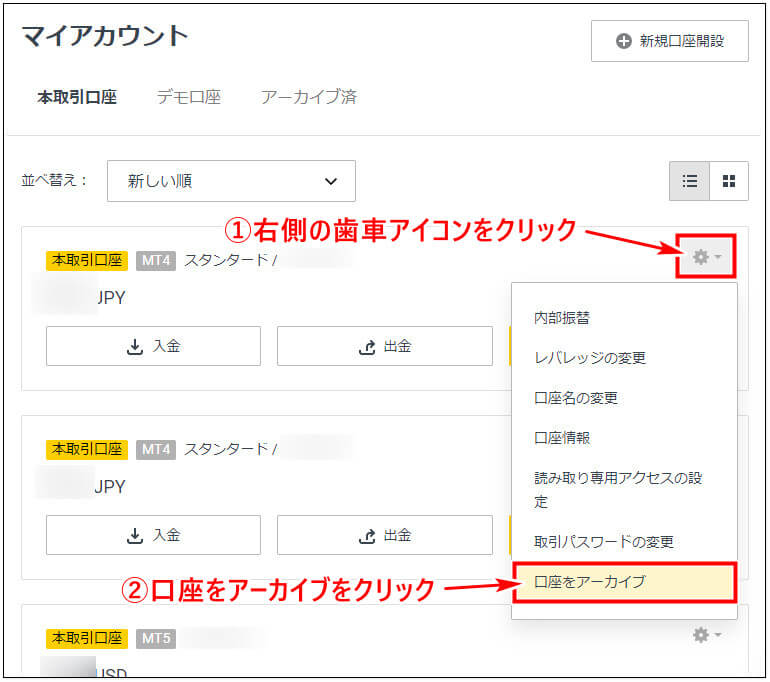
Task: Click the plus icon in 新規口座開設
Action: pos(624,41)
